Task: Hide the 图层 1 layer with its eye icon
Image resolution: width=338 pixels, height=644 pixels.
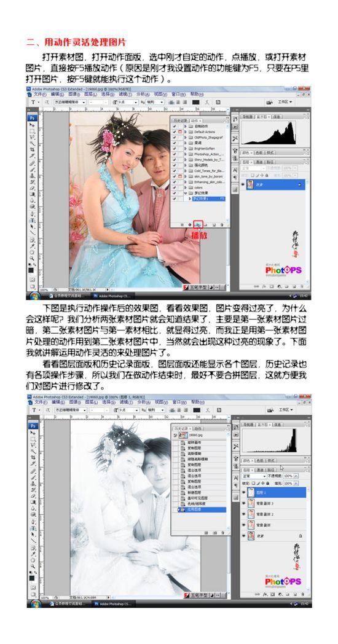Action: coord(243,492)
